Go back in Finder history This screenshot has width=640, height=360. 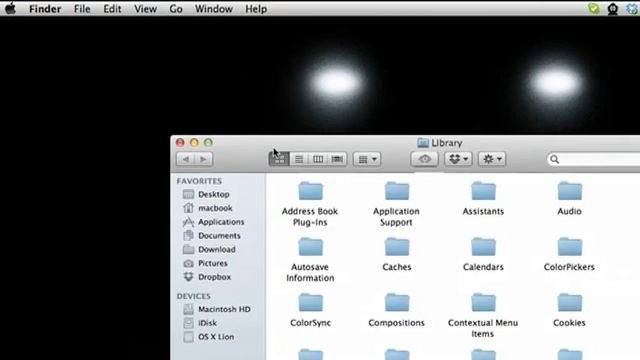click(x=186, y=159)
